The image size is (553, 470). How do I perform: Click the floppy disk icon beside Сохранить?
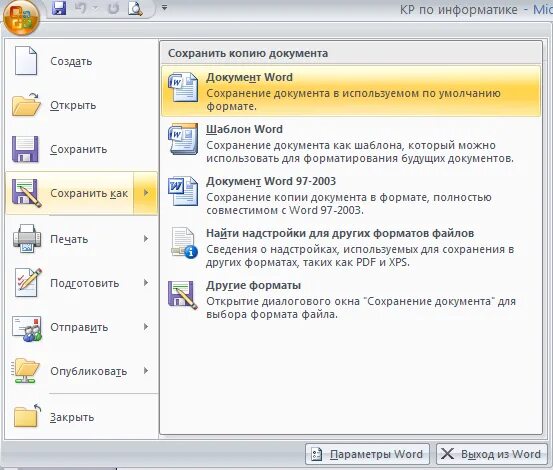[25, 149]
